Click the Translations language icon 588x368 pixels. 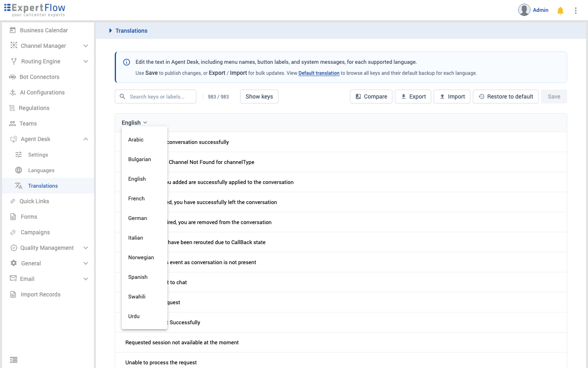tap(18, 186)
